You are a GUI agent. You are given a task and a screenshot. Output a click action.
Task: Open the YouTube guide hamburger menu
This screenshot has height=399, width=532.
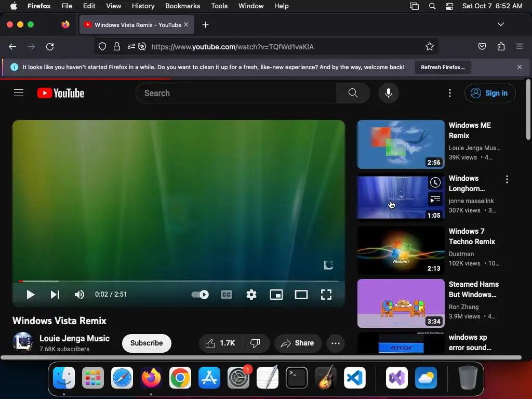19,93
